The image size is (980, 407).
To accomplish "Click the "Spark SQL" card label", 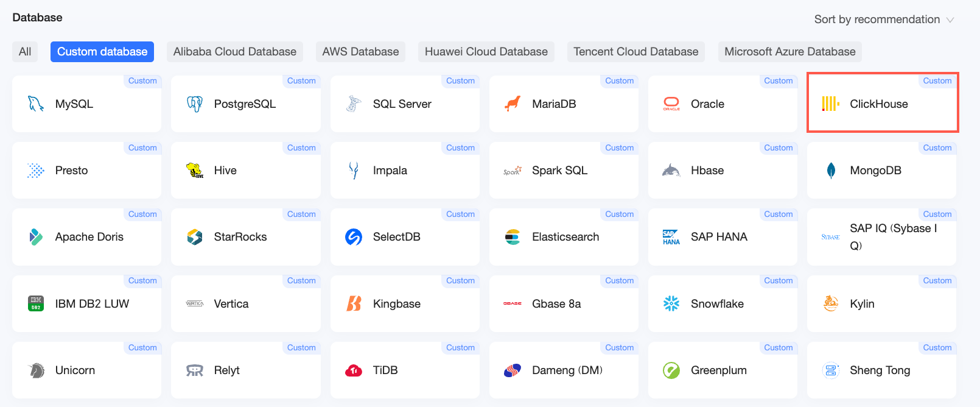I will pyautogui.click(x=560, y=171).
